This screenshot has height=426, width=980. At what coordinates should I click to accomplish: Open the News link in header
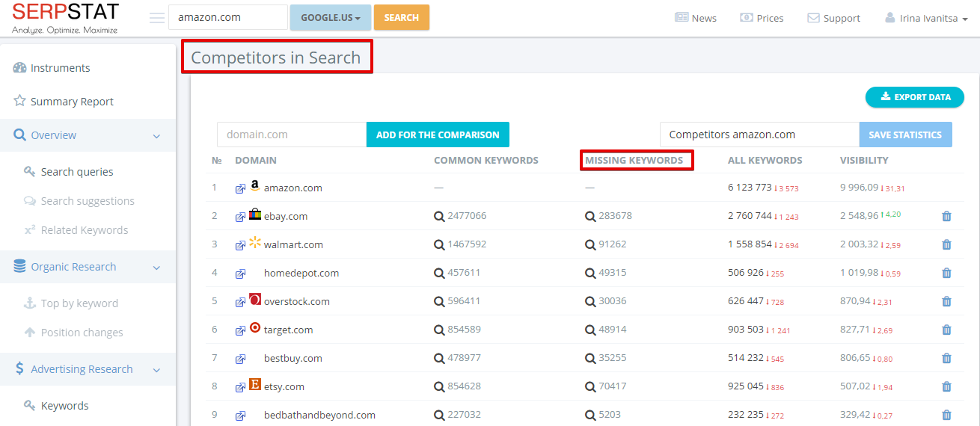click(x=696, y=18)
